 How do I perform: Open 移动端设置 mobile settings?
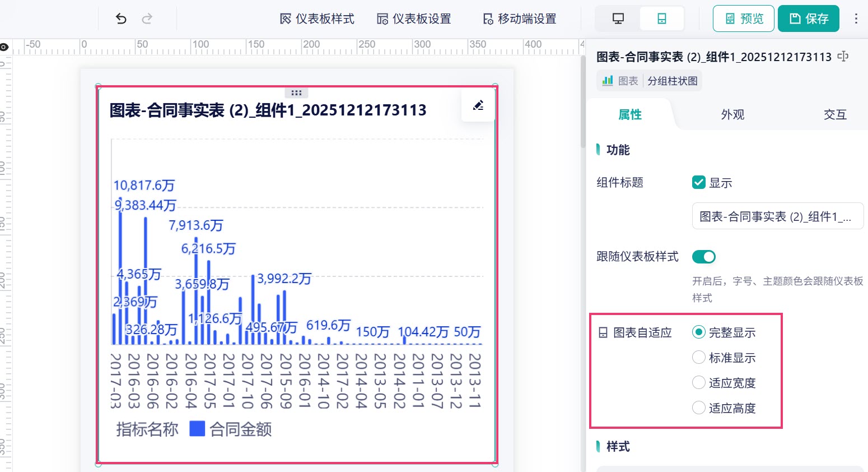520,18
